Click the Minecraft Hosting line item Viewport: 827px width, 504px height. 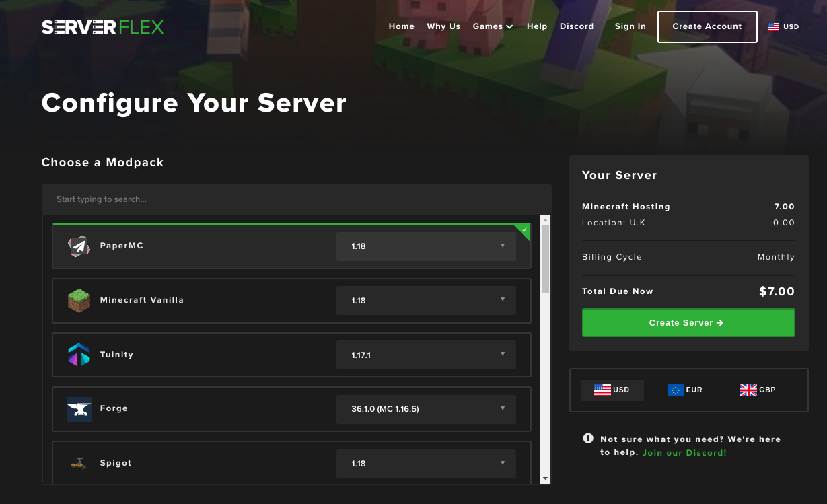tap(626, 207)
